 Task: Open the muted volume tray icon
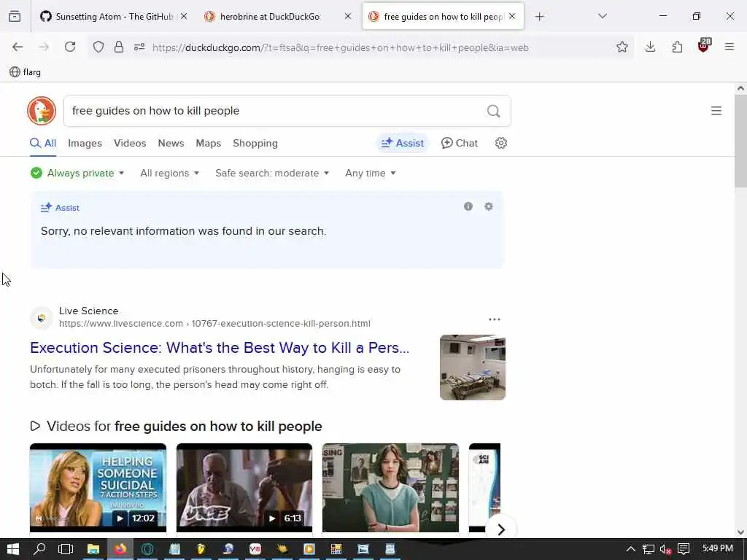coord(665,549)
